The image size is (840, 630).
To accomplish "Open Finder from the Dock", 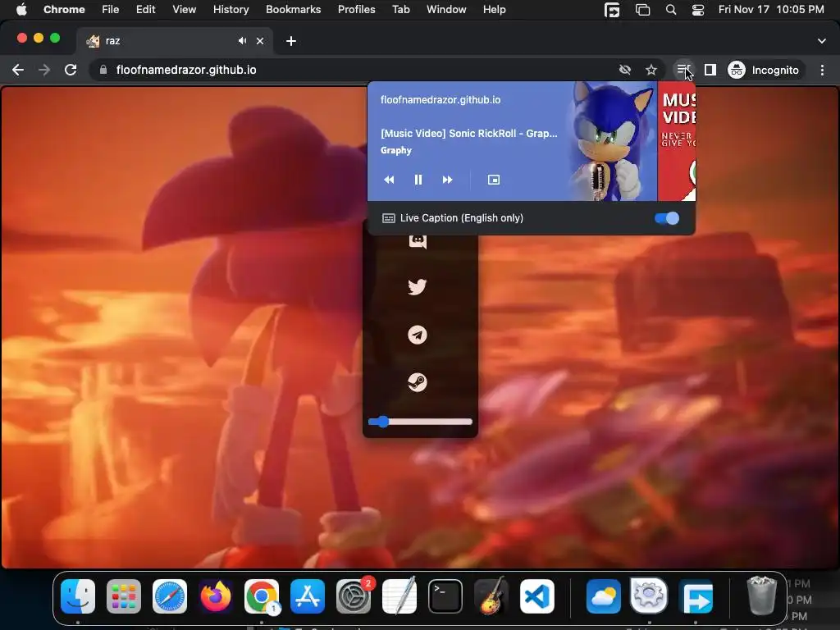I will click(78, 596).
